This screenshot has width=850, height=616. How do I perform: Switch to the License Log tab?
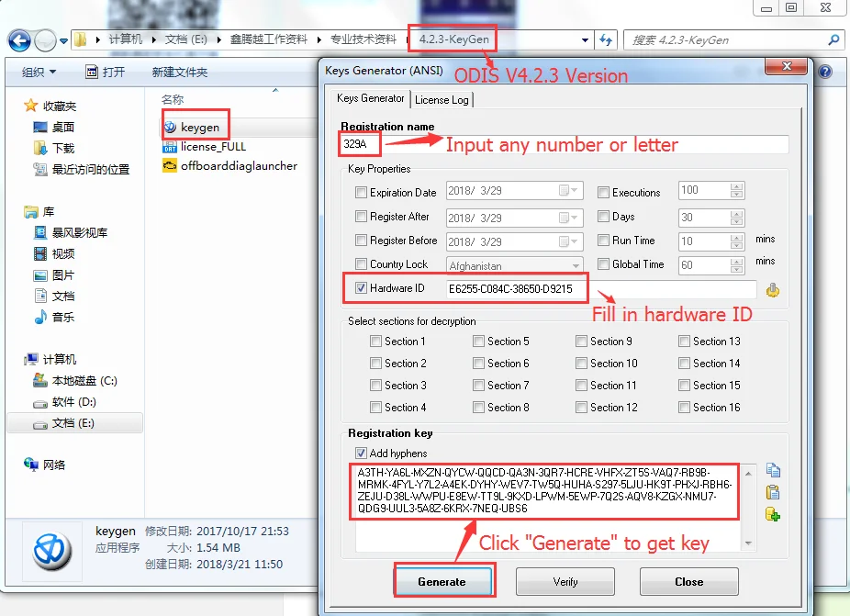(442, 100)
